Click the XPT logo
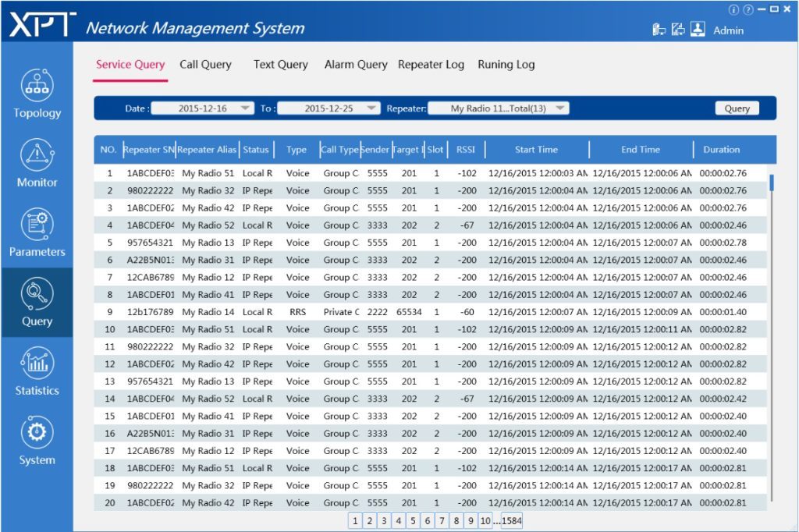Viewport: 799px width, 532px height. point(43,24)
